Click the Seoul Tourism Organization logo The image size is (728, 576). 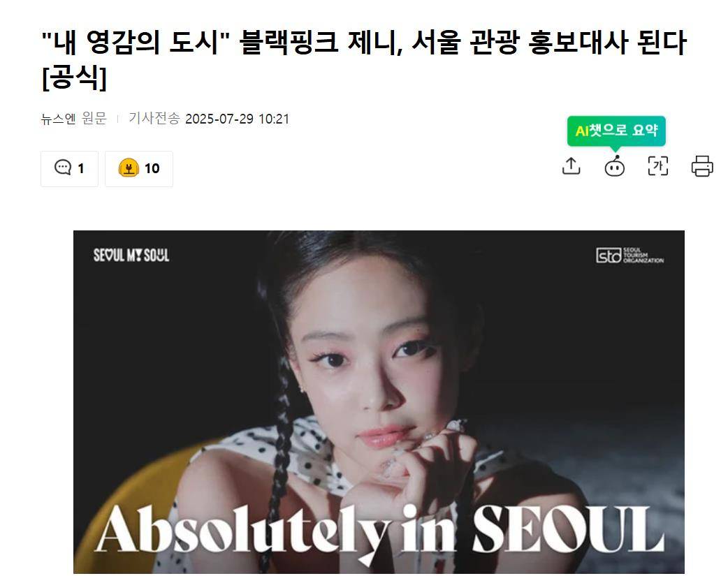[629, 256]
